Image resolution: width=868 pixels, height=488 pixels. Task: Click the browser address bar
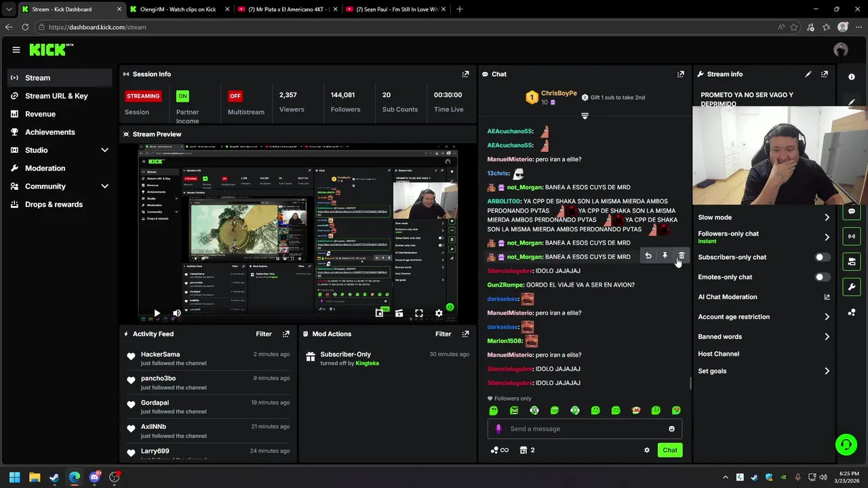point(407,27)
